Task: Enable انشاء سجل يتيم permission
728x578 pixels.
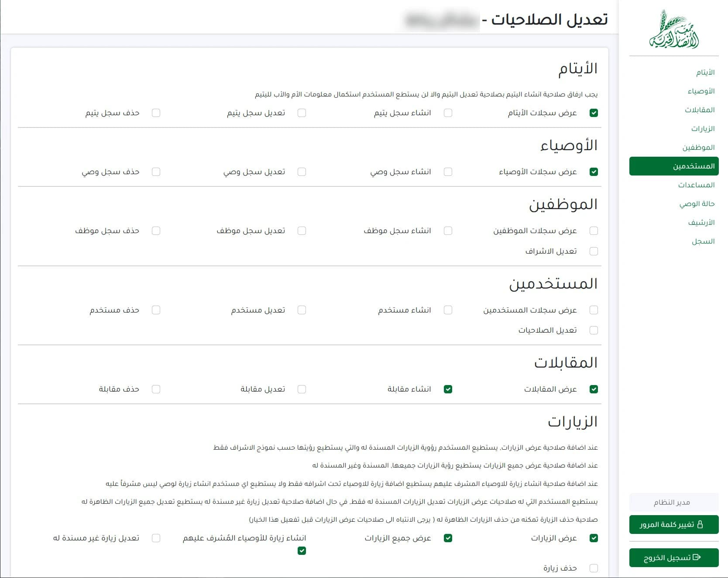Action: coord(448,113)
